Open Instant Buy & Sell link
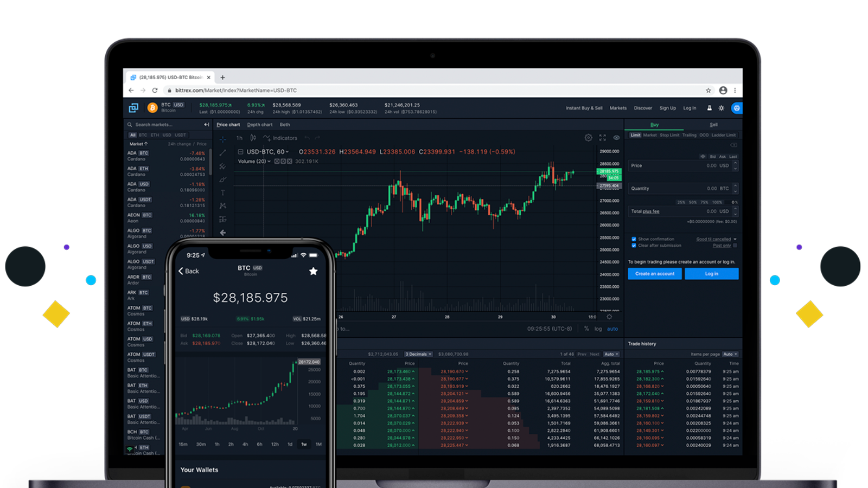868x488 pixels. coord(584,108)
